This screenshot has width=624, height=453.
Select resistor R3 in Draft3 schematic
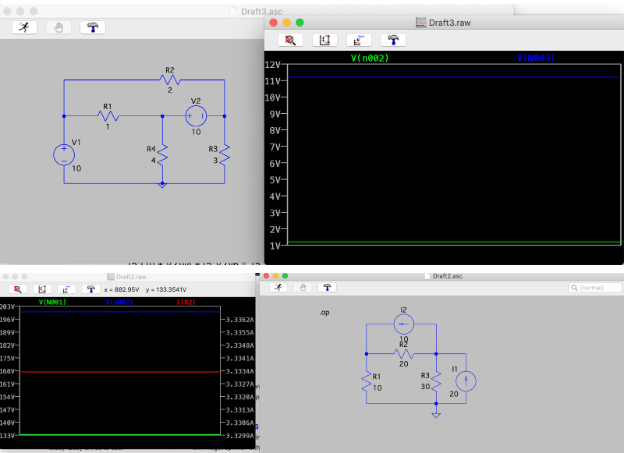point(224,155)
